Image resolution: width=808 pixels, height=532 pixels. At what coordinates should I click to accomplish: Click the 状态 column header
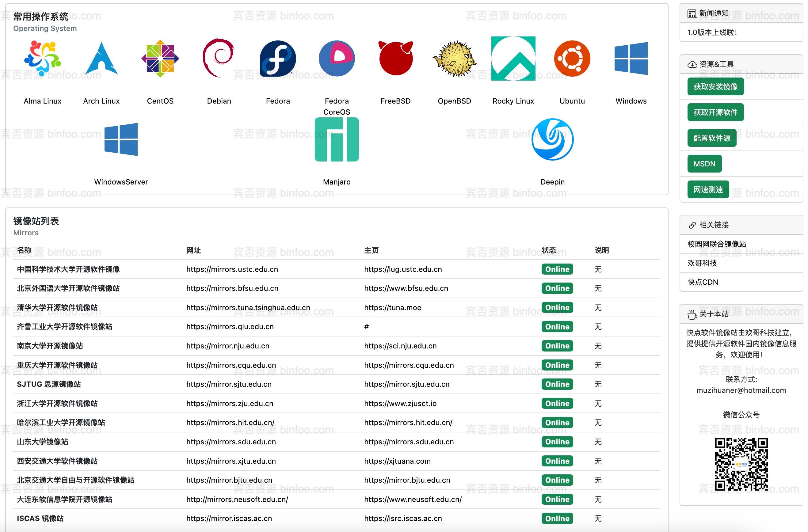coord(549,250)
